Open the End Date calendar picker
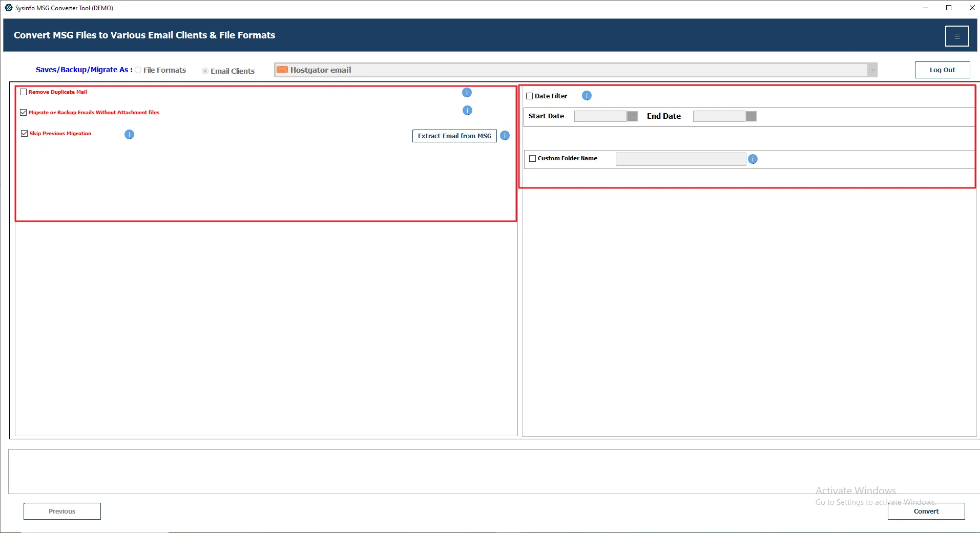Image resolution: width=980 pixels, height=533 pixels. [750, 116]
